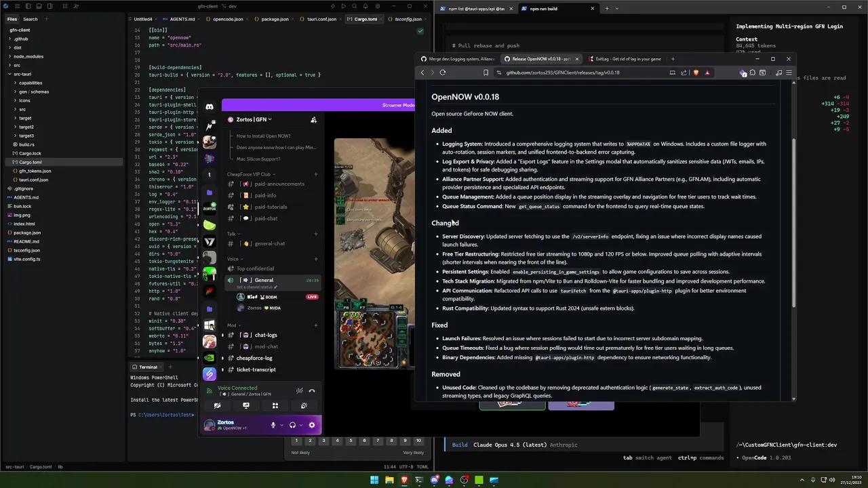Open Discord activities launcher button
Image resolution: width=868 pixels, height=488 pixels.
coord(275,406)
